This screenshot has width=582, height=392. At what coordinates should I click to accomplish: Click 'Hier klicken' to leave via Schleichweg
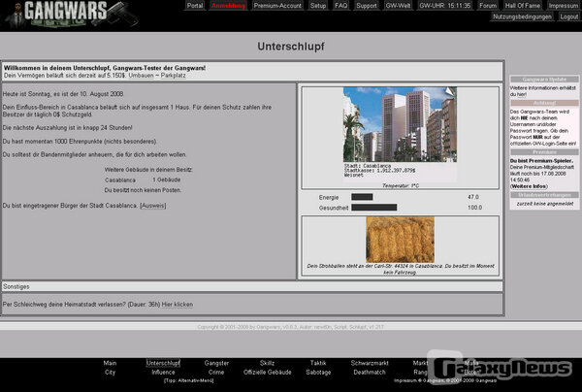[x=178, y=305]
